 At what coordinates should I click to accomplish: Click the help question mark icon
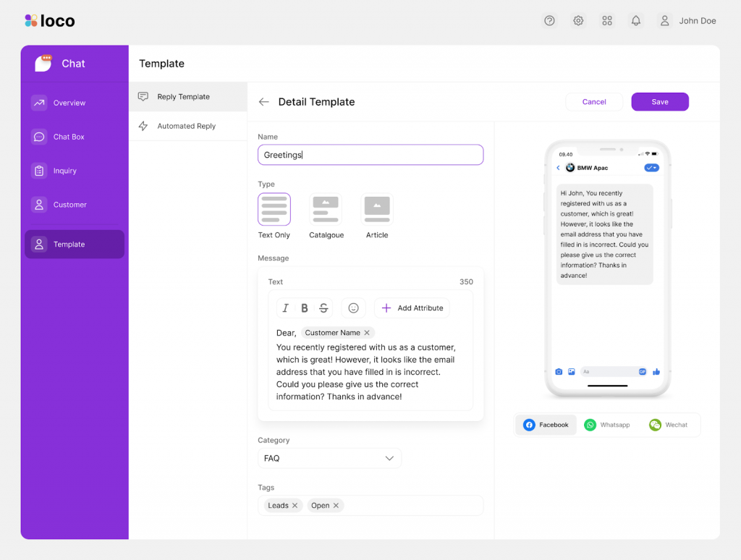(x=549, y=21)
